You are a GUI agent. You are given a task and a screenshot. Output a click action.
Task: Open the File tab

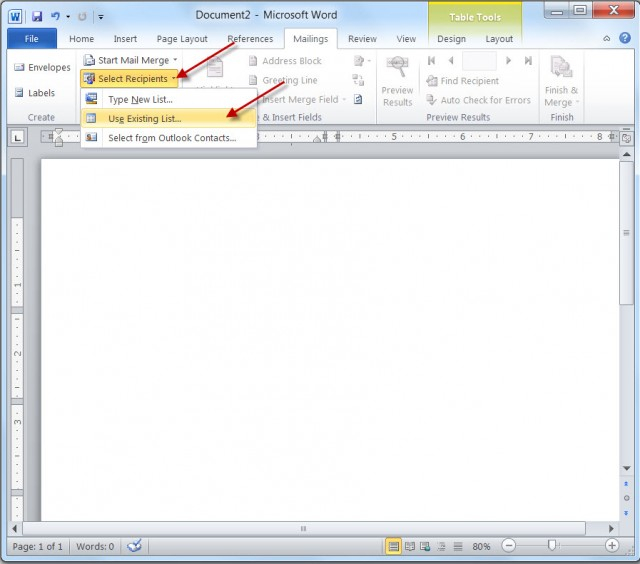coord(32,39)
